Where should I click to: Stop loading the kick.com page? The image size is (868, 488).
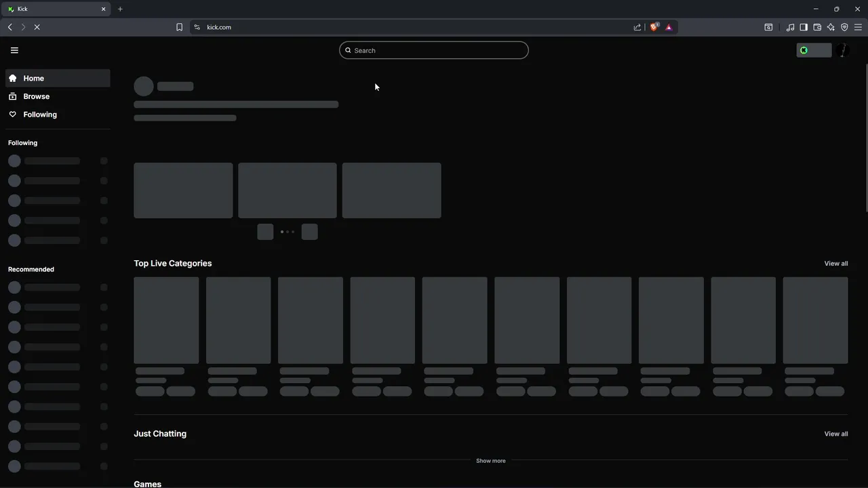[37, 27]
